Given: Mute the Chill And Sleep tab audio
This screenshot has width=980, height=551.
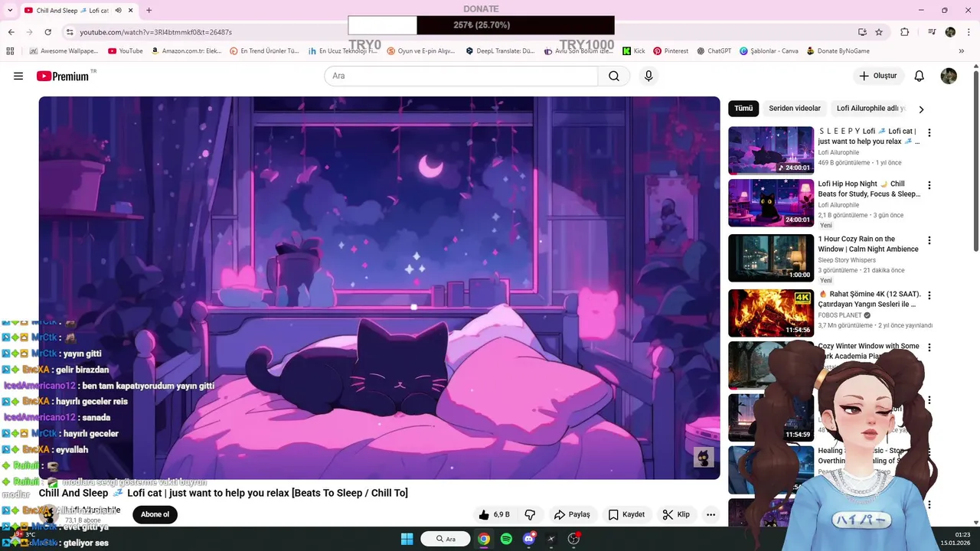Looking at the screenshot, I should (119, 11).
